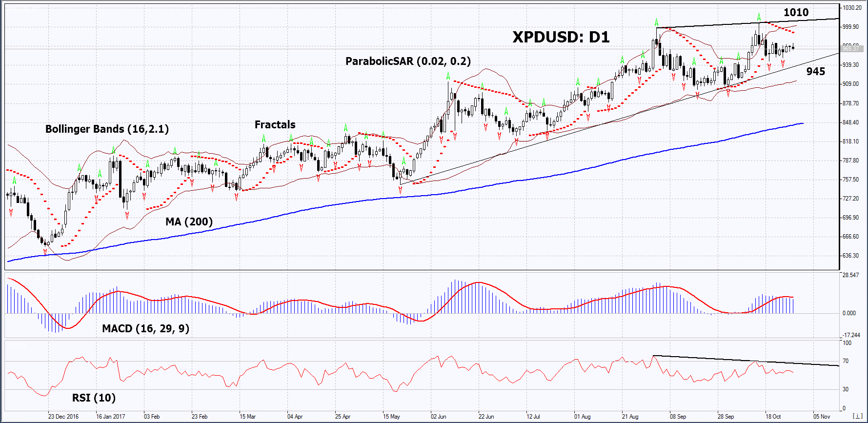The image size is (868, 423).
Task: Click the 12 Jul date label
Action: [x=533, y=417]
